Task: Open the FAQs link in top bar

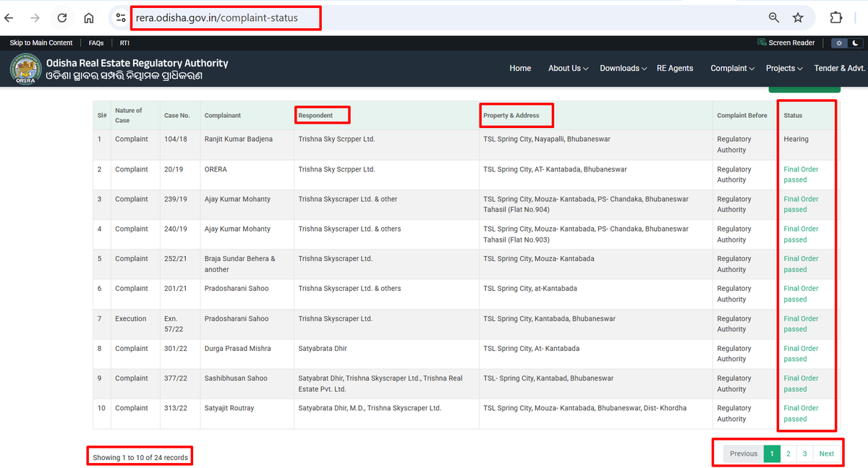Action: coord(96,43)
